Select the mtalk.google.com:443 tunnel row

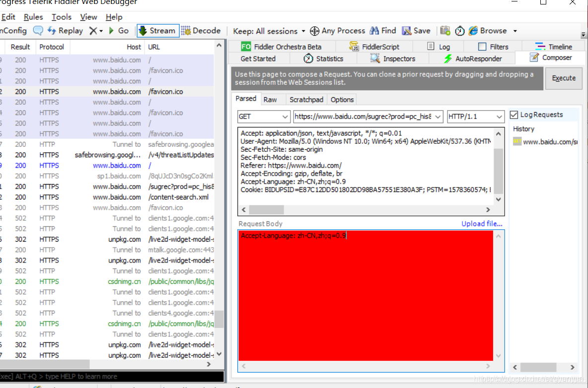(107, 250)
